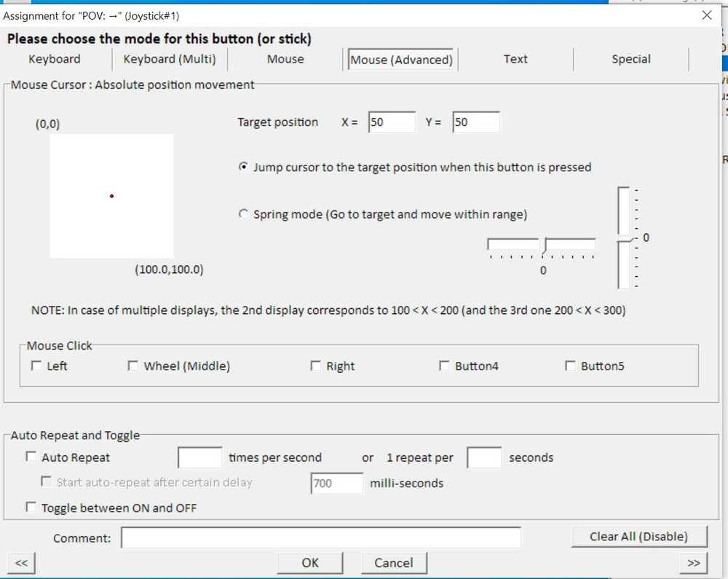The width and height of the screenshot is (728, 579).
Task: Click the repeat per seconds field
Action: tap(484, 458)
